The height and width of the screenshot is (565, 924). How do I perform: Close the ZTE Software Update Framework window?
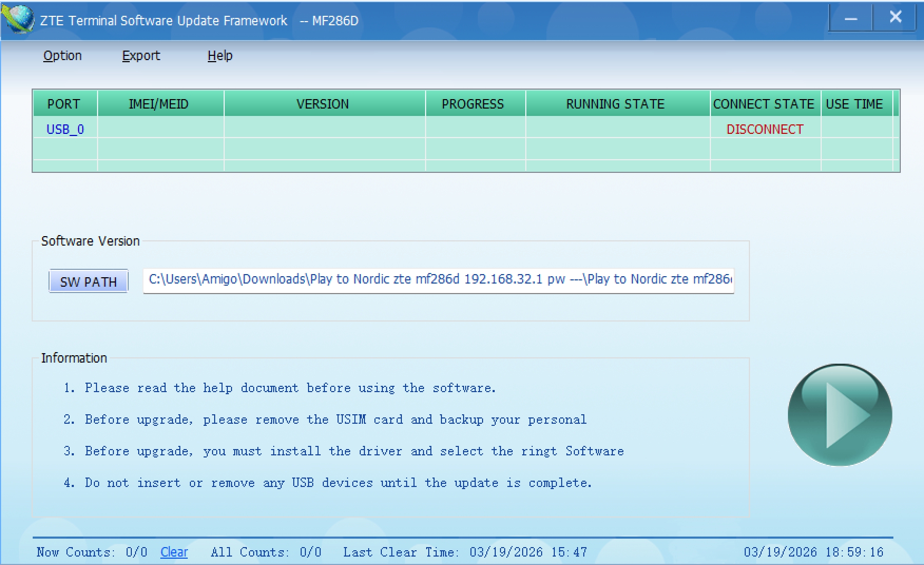tap(895, 17)
